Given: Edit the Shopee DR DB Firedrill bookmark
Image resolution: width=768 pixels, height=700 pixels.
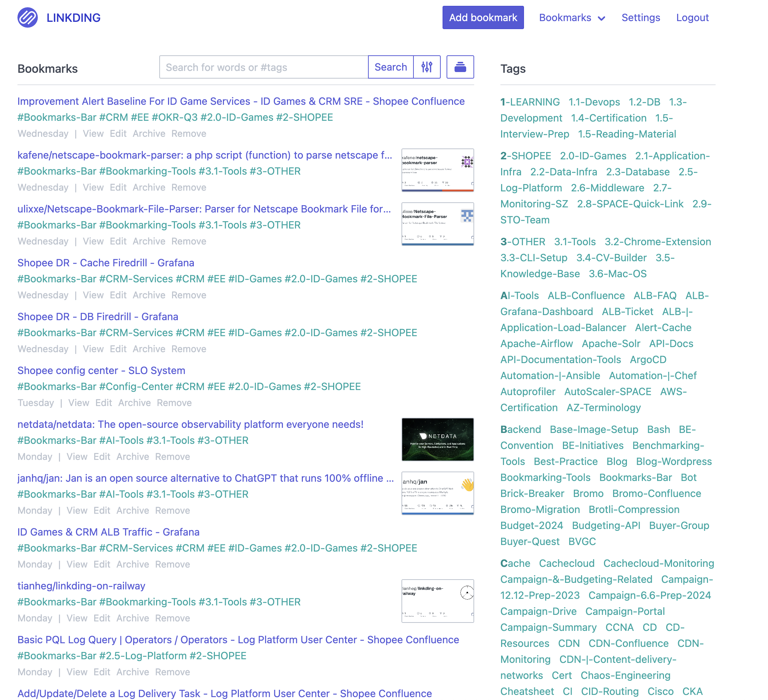Looking at the screenshot, I should coord(118,349).
